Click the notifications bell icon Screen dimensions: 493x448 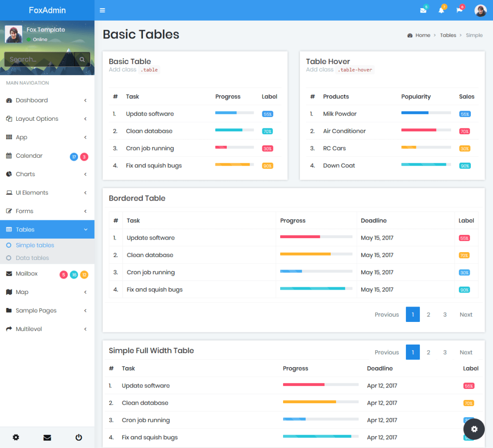[441, 10]
